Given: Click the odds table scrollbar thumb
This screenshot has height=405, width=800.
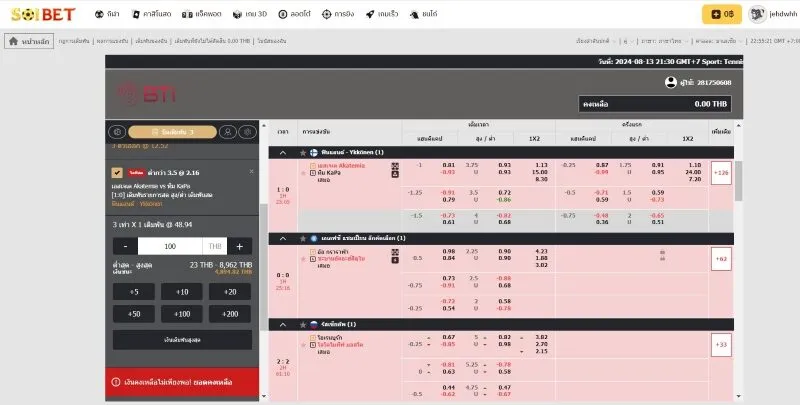Looking at the screenshot, I should [x=738, y=181].
